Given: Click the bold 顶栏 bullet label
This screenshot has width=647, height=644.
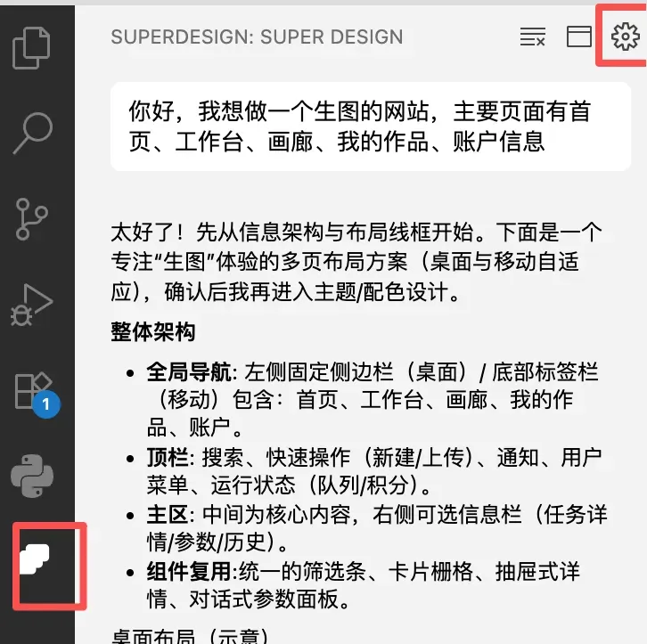Looking at the screenshot, I should pyautogui.click(x=168, y=457).
